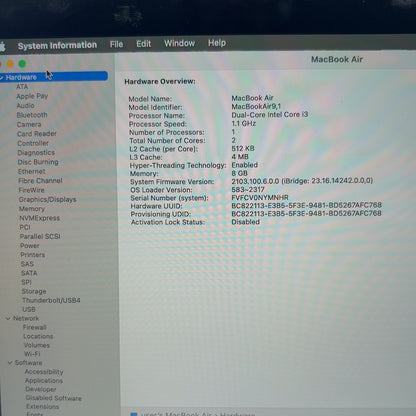Select Storage in the sidebar
The image size is (416, 416).
coord(34,291)
